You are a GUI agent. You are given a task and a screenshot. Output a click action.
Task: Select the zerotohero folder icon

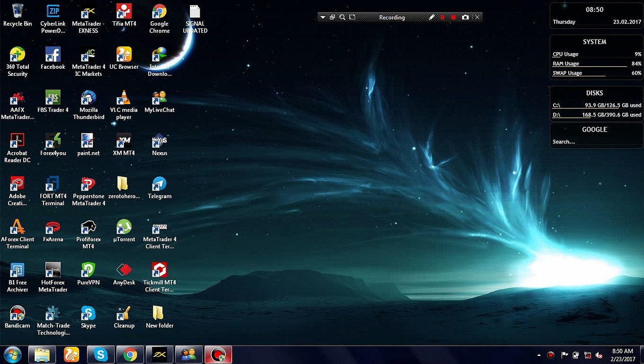tap(124, 188)
